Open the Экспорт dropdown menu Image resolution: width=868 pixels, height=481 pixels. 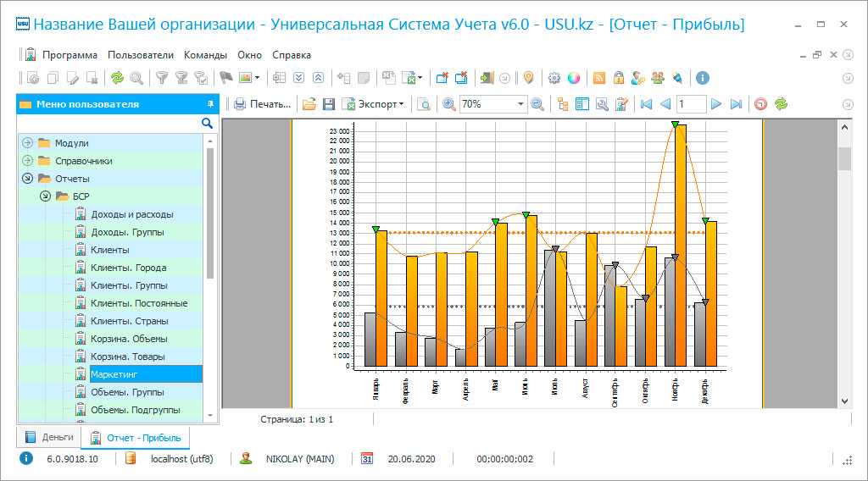tap(374, 104)
